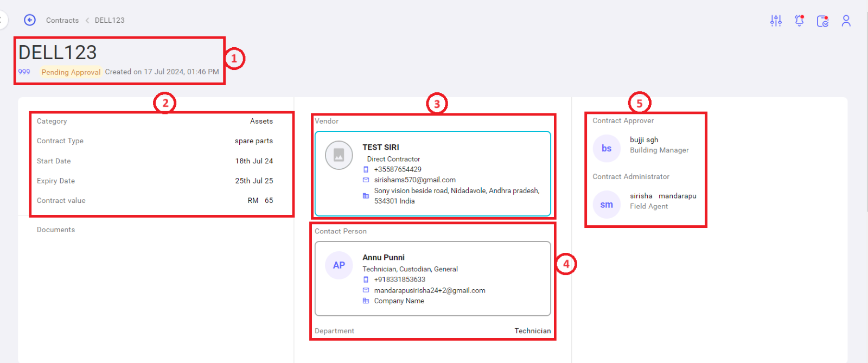The image size is (868, 363).
Task: Open the calendar check icon in header
Action: (x=823, y=21)
